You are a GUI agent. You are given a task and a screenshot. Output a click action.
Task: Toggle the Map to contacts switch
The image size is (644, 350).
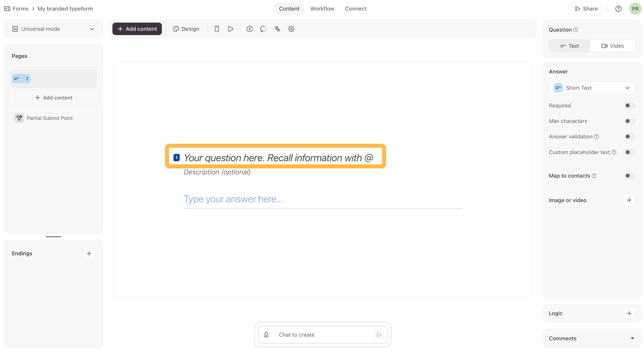pyautogui.click(x=630, y=176)
